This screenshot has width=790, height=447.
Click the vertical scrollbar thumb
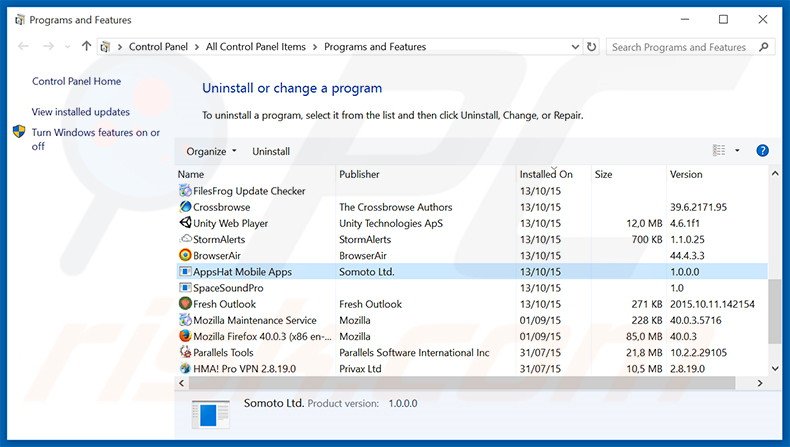point(775,311)
